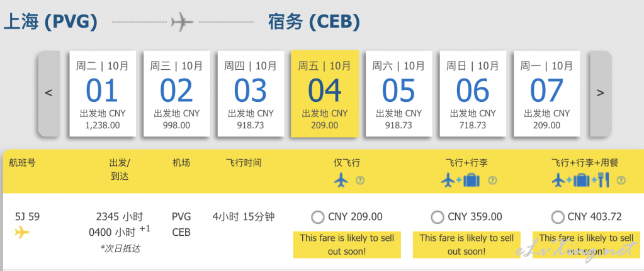Click the gray airplane between PVG and CEB
The image size is (644, 271).
183,22
